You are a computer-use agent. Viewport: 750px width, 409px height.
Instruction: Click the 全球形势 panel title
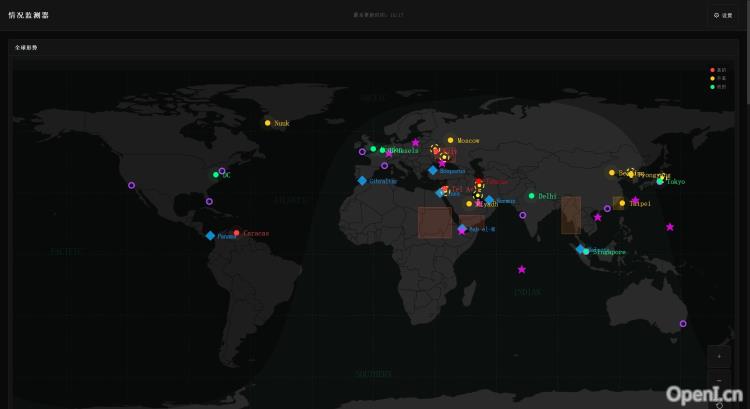[x=26, y=47]
